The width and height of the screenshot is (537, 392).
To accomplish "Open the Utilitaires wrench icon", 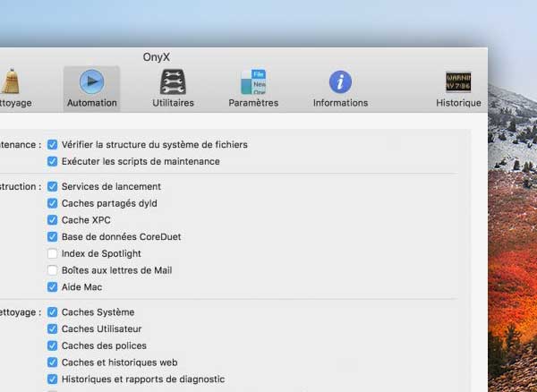I will coord(173,81).
